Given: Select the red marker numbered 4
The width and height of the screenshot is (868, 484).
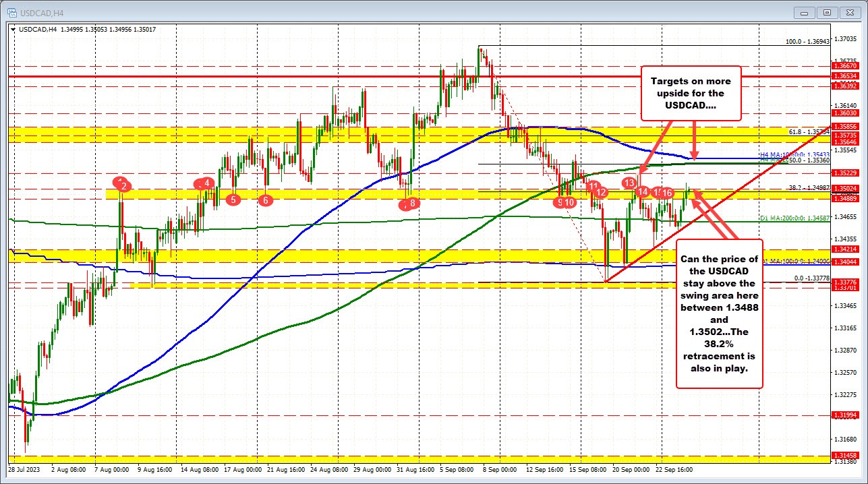Looking at the screenshot, I should 208,183.
